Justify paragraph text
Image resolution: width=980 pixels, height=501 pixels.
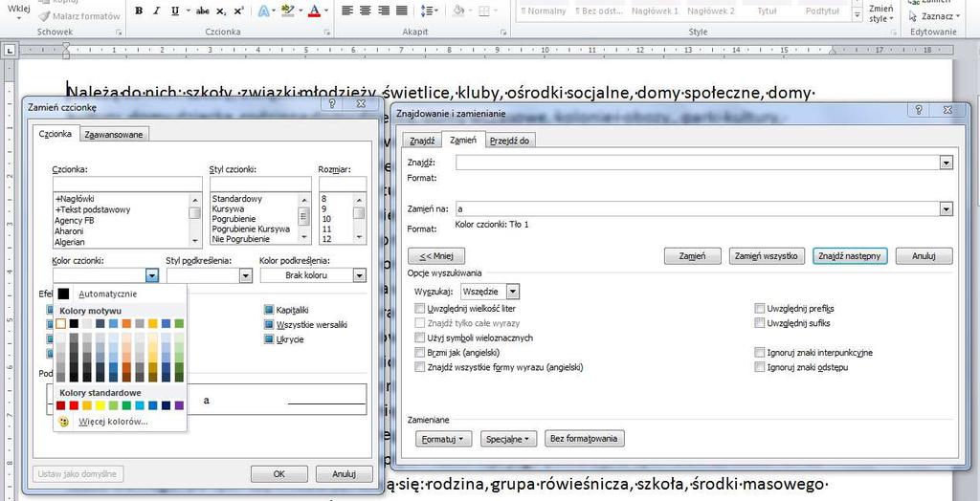402,11
